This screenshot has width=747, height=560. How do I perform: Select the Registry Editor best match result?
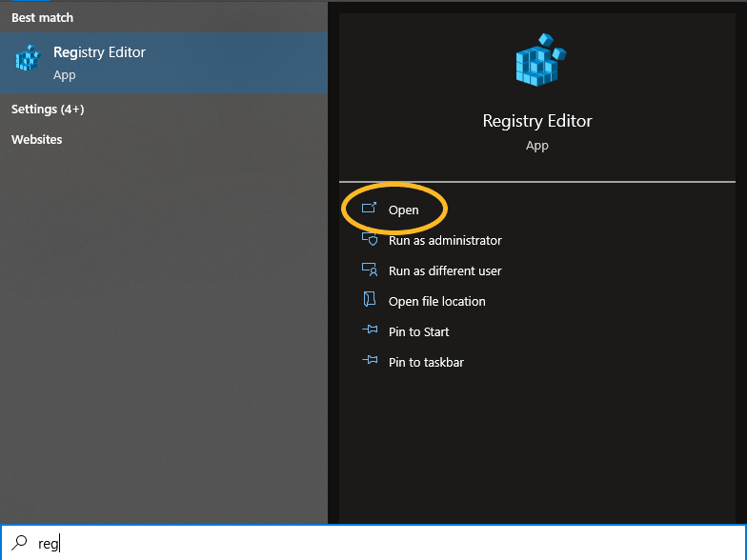[164, 63]
